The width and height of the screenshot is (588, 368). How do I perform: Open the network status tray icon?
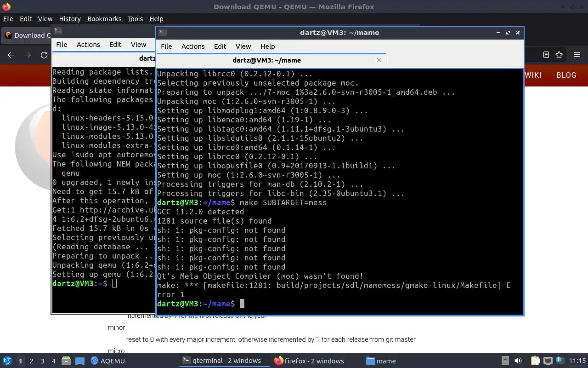[548, 361]
